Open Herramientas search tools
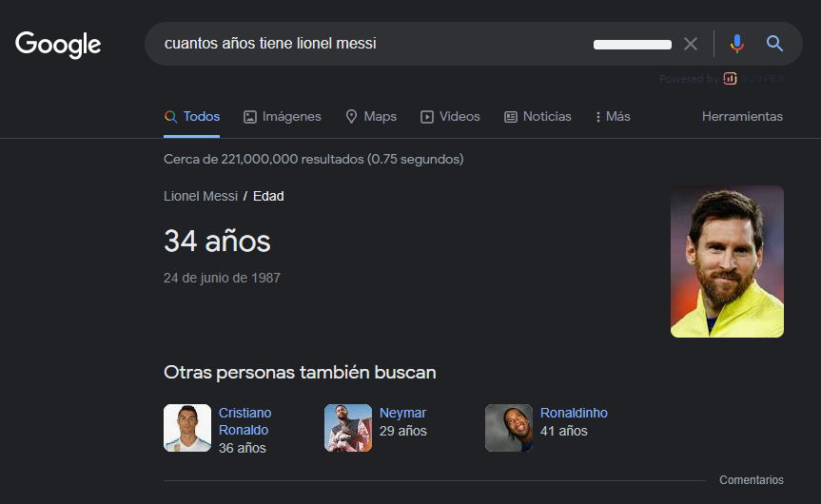Viewport: 821px width, 504px height. [x=742, y=116]
